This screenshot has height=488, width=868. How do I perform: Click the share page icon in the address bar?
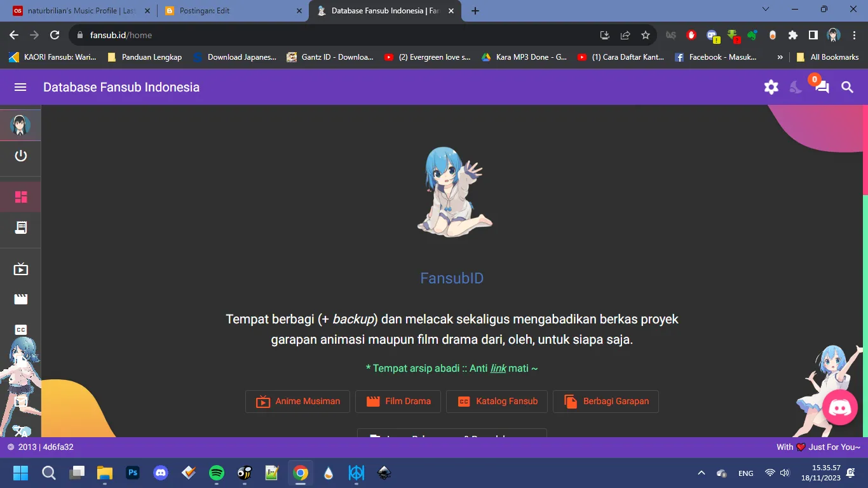pyautogui.click(x=625, y=35)
